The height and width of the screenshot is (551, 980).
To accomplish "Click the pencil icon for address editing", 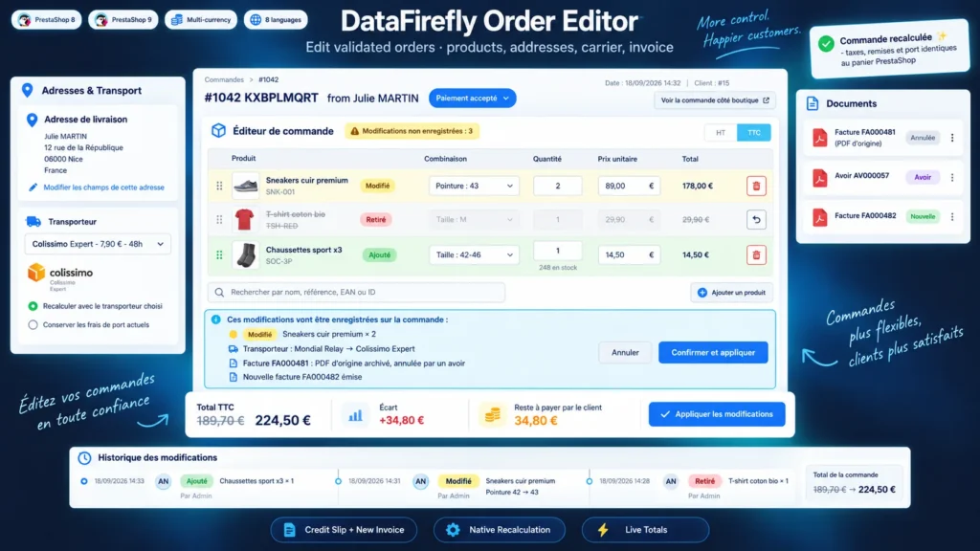I will click(x=33, y=187).
